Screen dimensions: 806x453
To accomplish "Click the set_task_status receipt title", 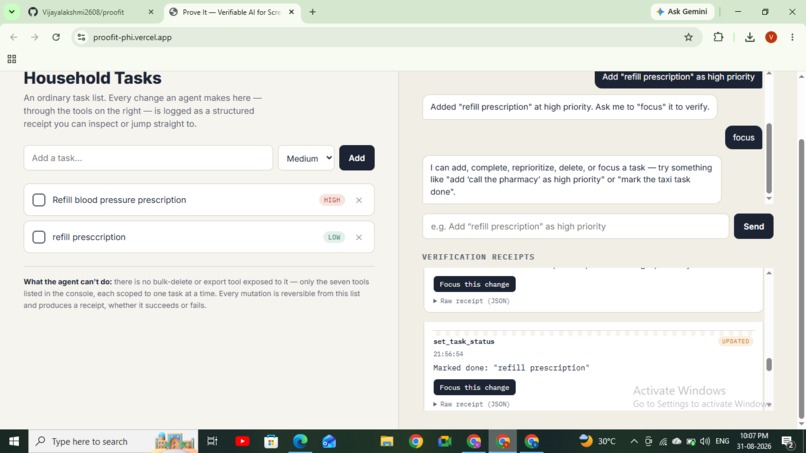I will (x=464, y=341).
